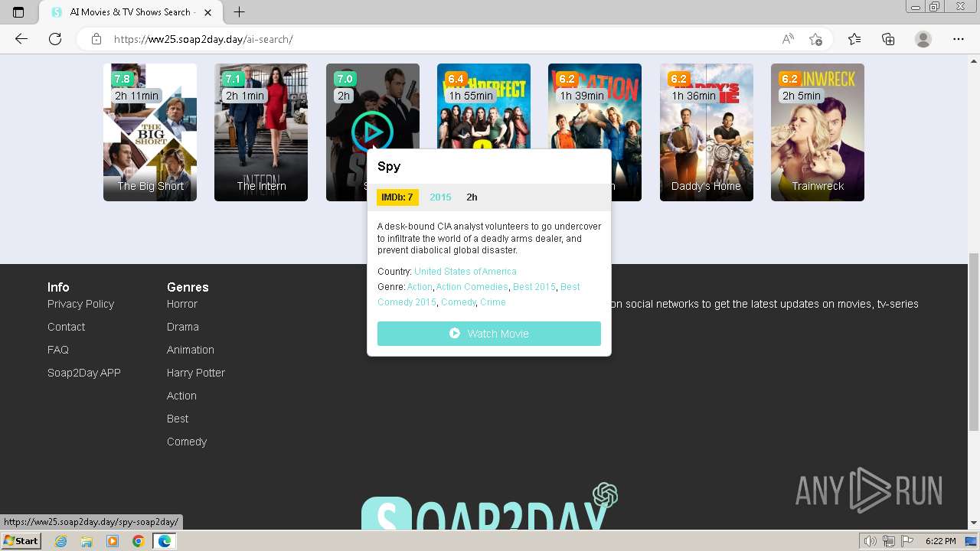980x551 pixels.
Task: Open the Pitch Perfect poster rated 6.4
Action: tap(484, 106)
